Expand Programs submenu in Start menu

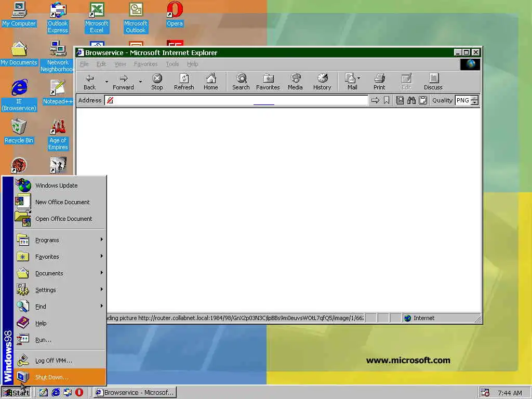(60, 240)
